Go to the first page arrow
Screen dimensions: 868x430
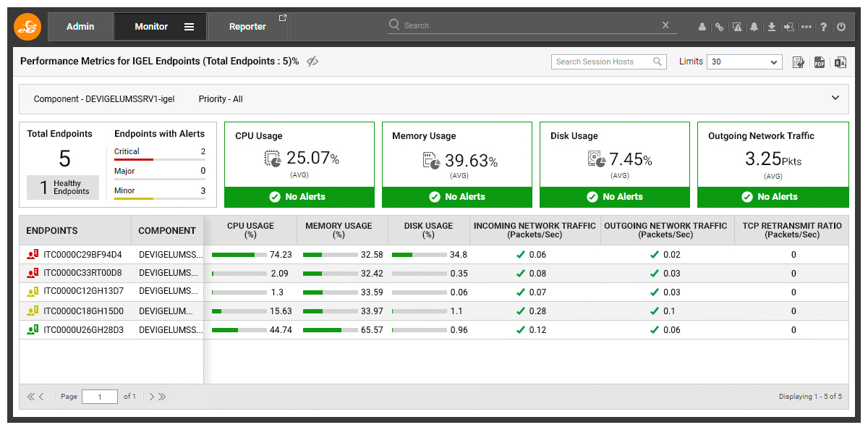click(x=31, y=397)
